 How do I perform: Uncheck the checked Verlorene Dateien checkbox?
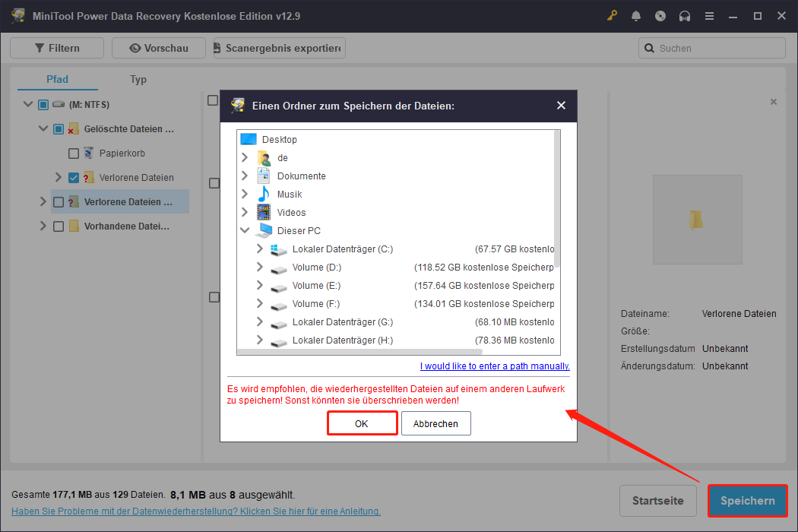pos(73,178)
